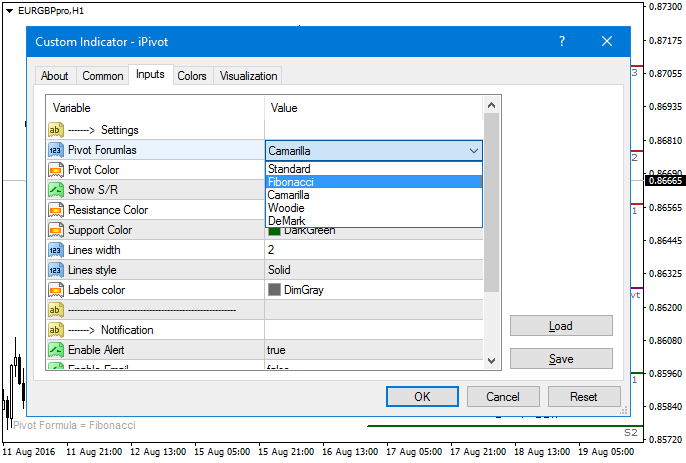Click the color icon next to Pivot Color
This screenshot has height=463, width=686.
pyautogui.click(x=56, y=170)
